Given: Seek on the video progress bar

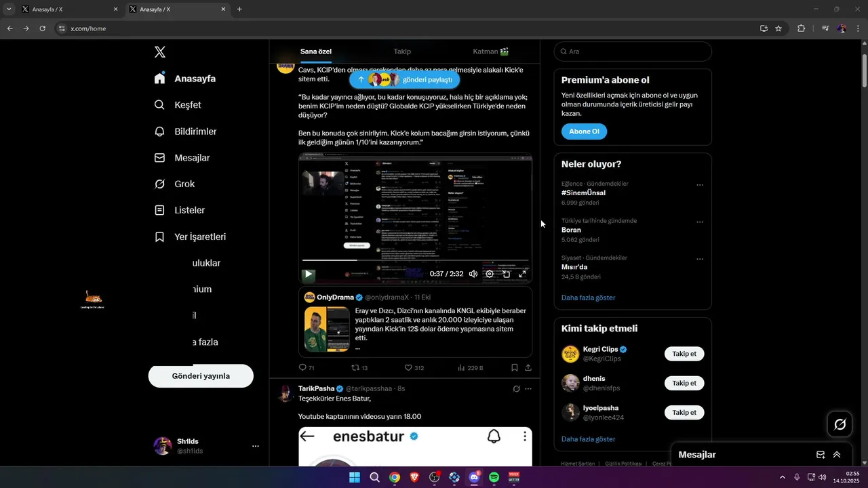Looking at the screenshot, I should pos(416,260).
